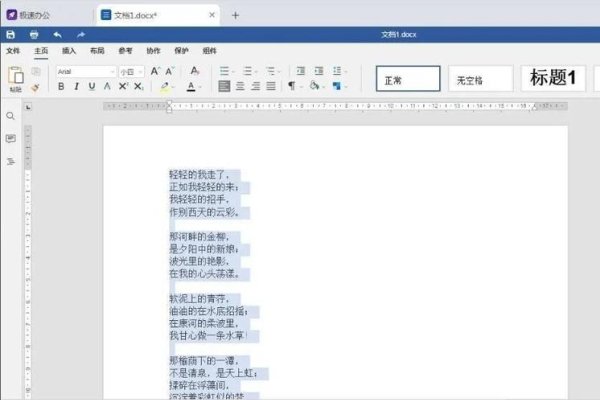Image resolution: width=600 pixels, height=400 pixels.
Task: Switch to the 布局 ribbon tab
Action: click(97, 51)
